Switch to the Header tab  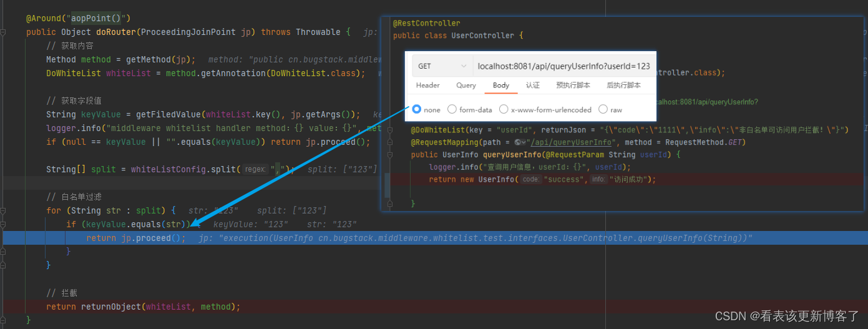click(x=427, y=86)
